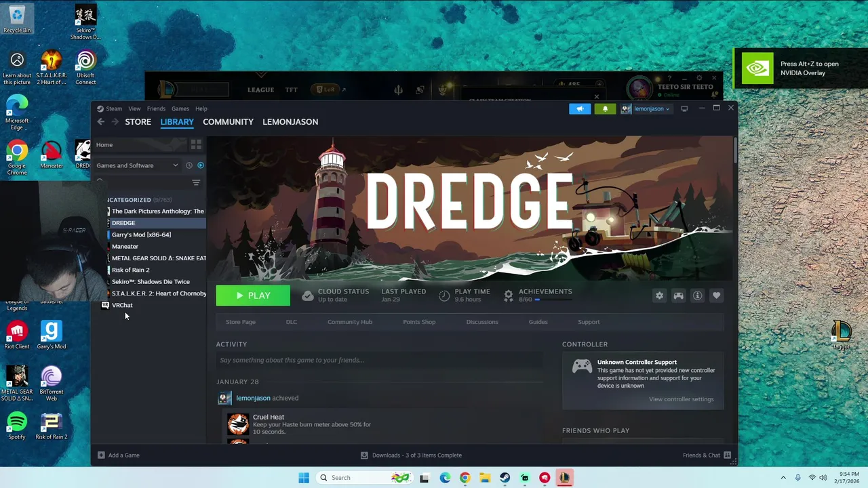868x488 pixels.
Task: Toggle the ready-to-play filter icon
Action: pos(200,165)
